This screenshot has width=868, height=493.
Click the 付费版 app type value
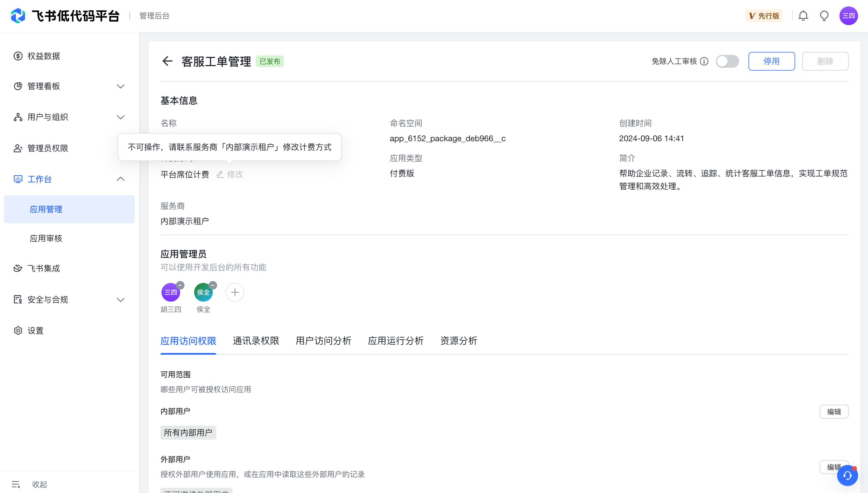coord(402,173)
